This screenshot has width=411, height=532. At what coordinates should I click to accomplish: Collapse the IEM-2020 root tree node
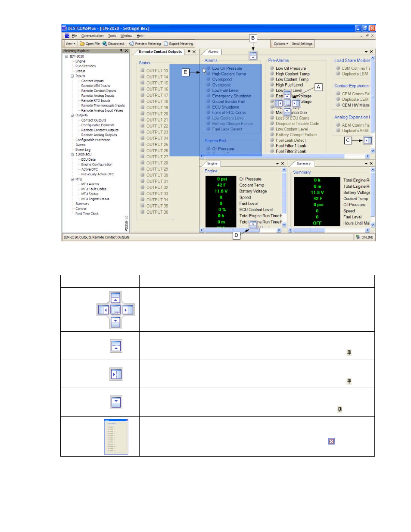click(x=66, y=56)
